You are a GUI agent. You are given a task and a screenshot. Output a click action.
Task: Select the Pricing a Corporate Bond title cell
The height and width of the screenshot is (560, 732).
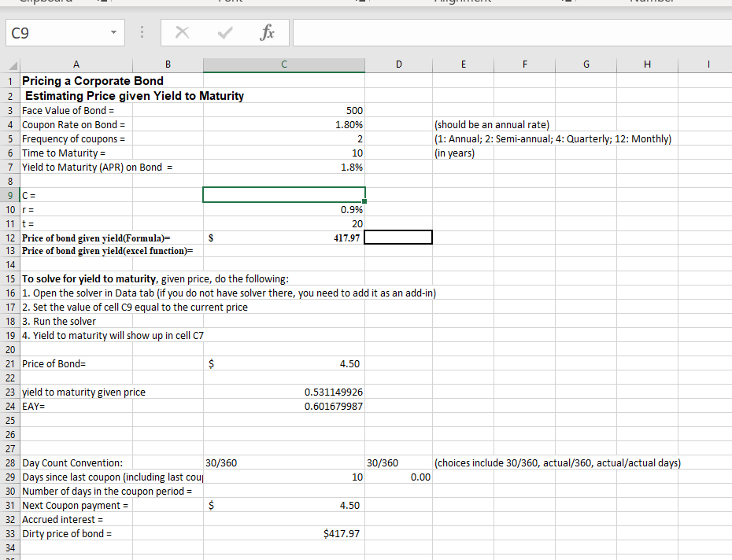[76, 81]
